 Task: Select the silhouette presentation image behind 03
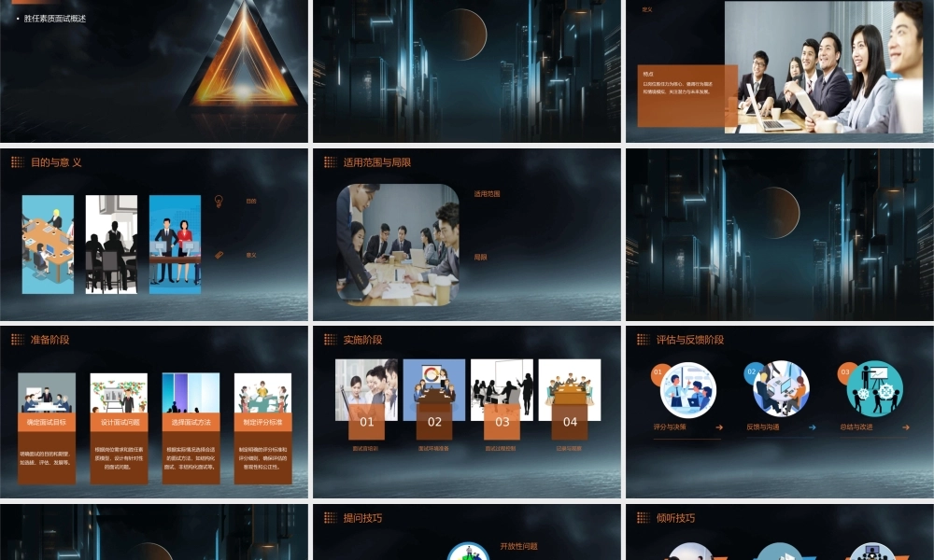pos(502,390)
